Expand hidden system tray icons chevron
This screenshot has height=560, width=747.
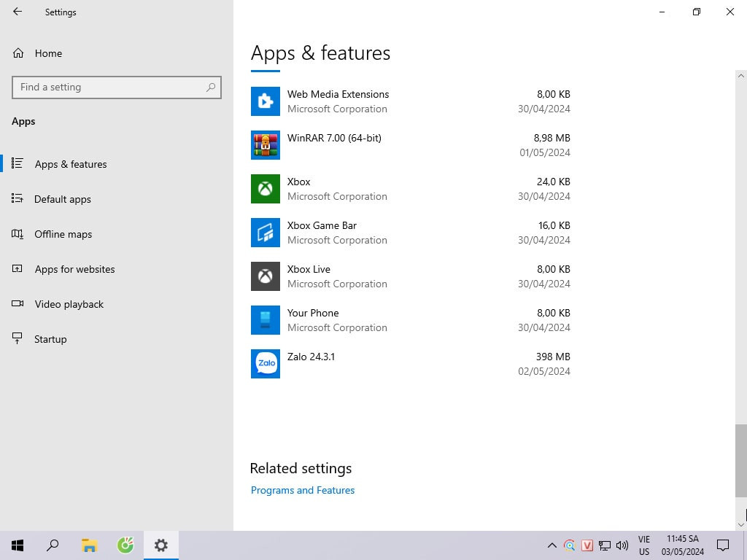(551, 545)
